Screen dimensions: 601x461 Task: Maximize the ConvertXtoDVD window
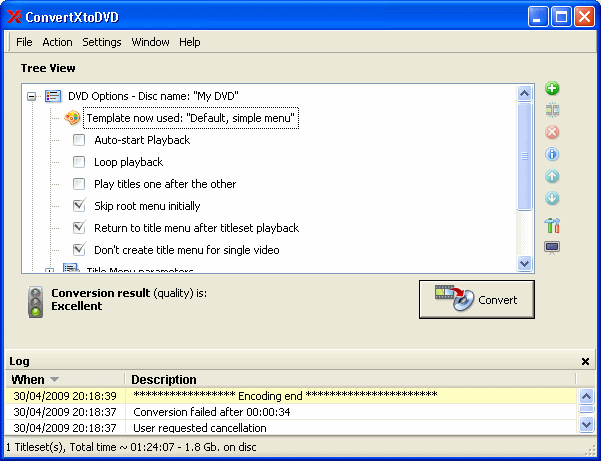[x=561, y=17]
